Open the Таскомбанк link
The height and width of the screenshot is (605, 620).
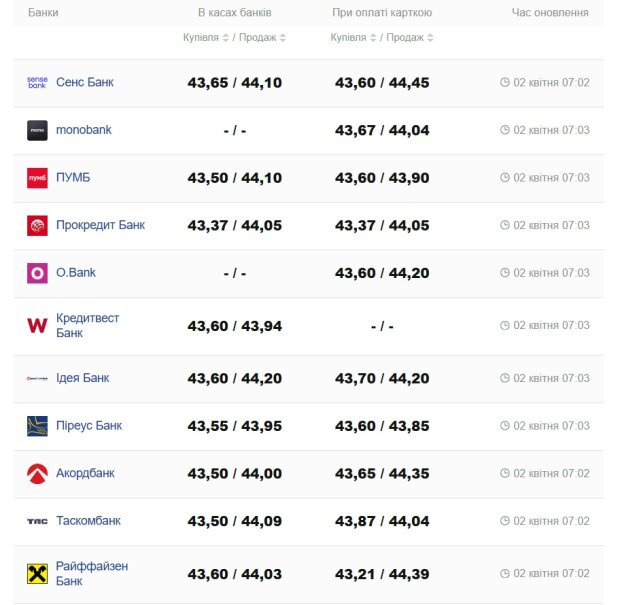(x=88, y=521)
